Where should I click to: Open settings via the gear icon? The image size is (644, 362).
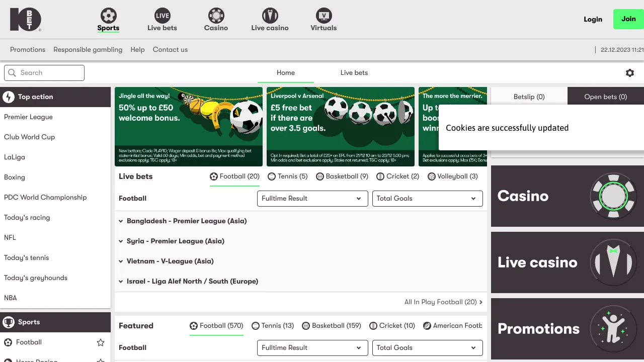[630, 72]
